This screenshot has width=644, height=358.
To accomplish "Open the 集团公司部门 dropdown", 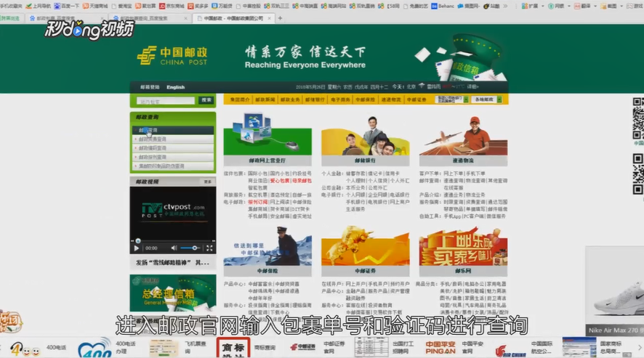I will point(452,99).
